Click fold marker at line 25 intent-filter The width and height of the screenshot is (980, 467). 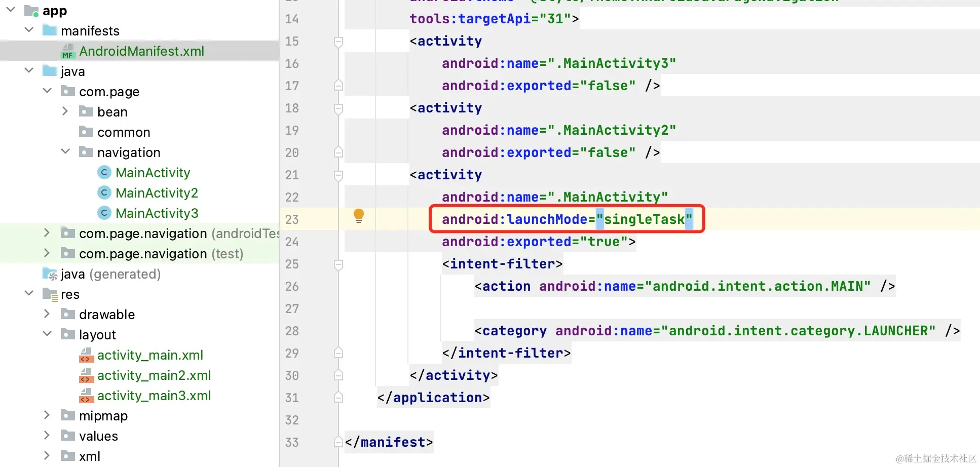338,265
